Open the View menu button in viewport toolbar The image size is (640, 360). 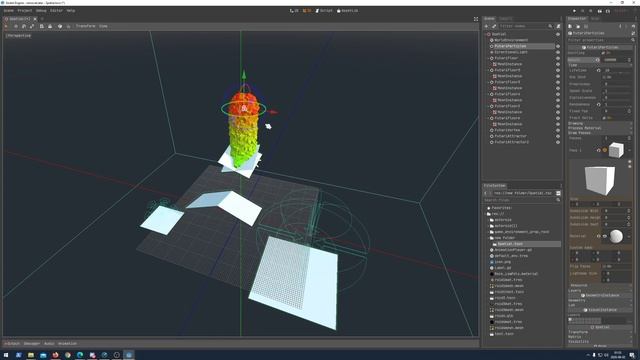coord(103,26)
